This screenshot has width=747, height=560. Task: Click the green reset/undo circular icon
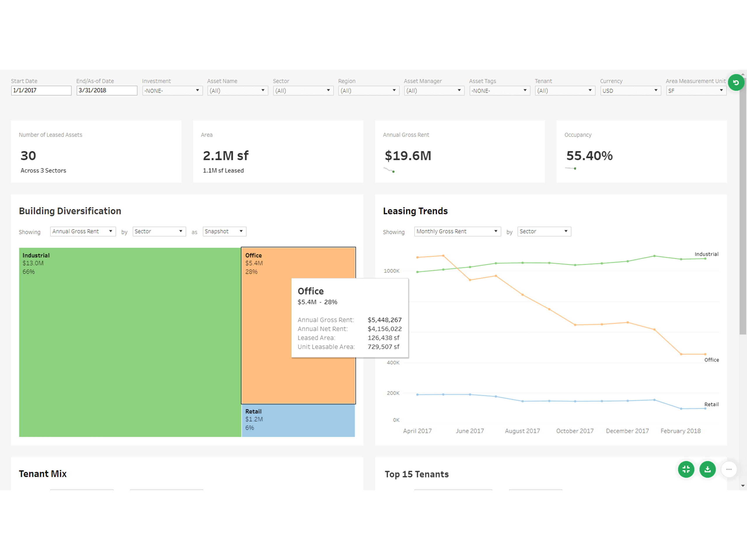tap(736, 83)
